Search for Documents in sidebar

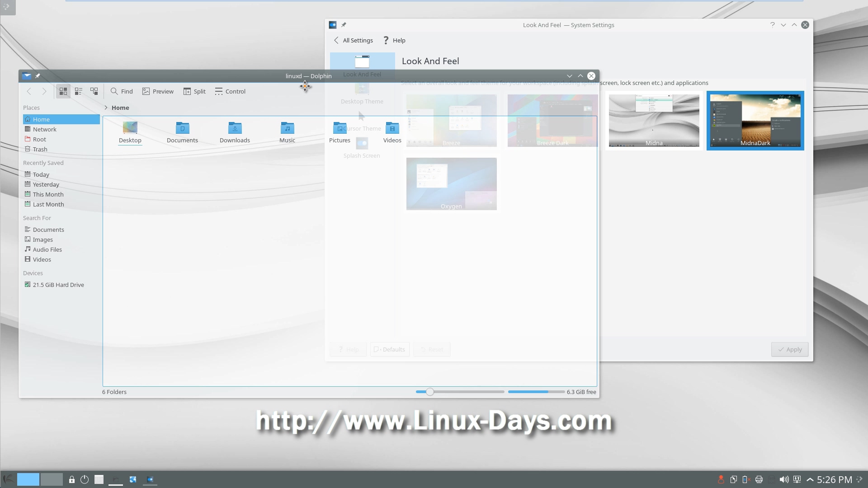[61, 230]
